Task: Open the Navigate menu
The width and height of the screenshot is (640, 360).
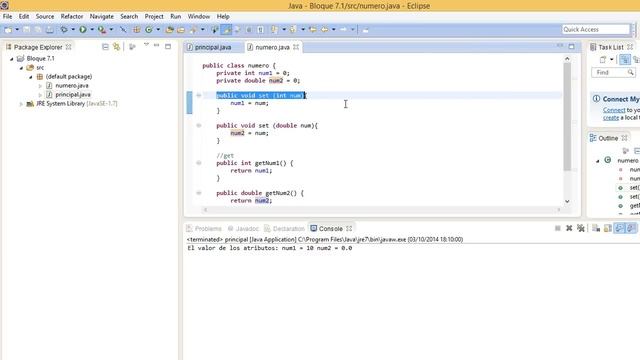Action: click(102, 16)
